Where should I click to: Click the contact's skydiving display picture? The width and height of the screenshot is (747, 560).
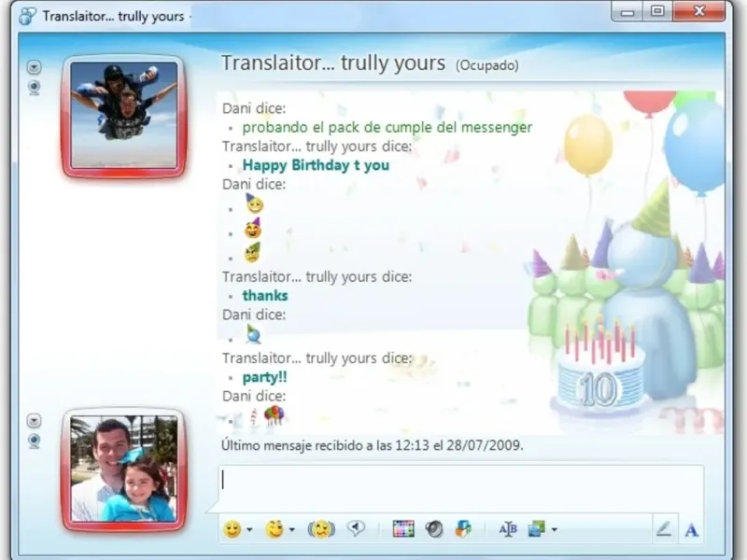pos(124,116)
